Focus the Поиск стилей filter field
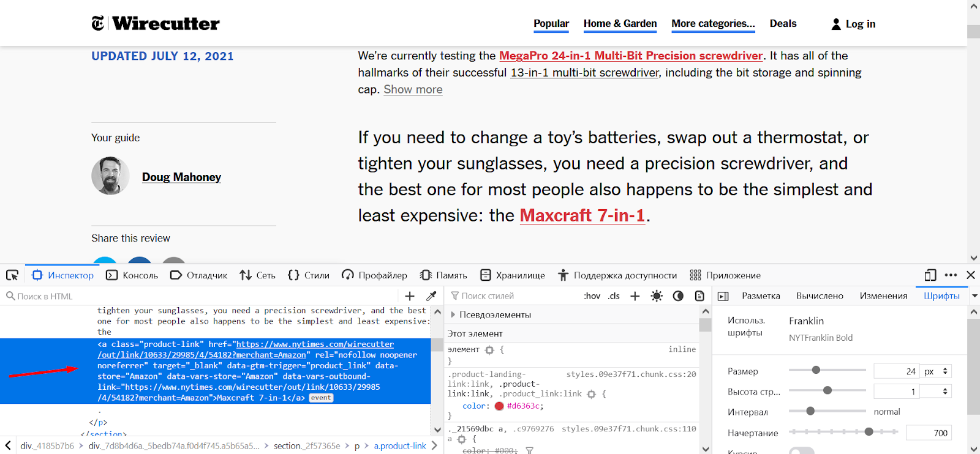 [x=513, y=296]
